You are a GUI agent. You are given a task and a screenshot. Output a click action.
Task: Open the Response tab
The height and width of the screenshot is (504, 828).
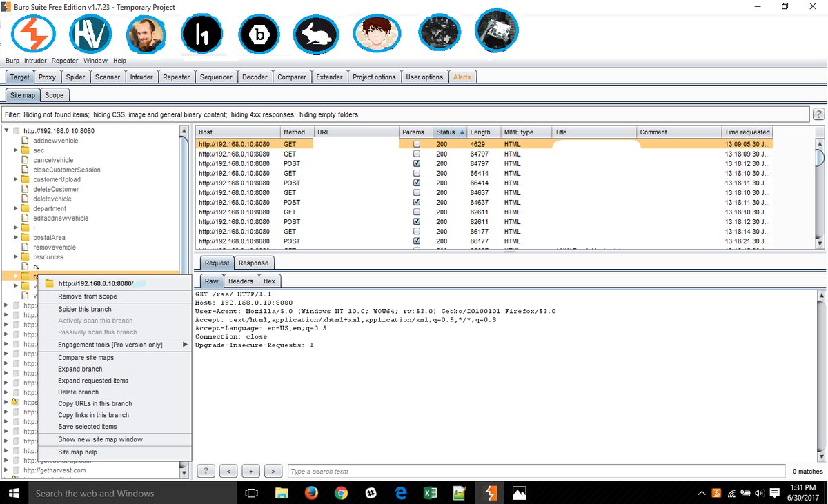(x=254, y=263)
